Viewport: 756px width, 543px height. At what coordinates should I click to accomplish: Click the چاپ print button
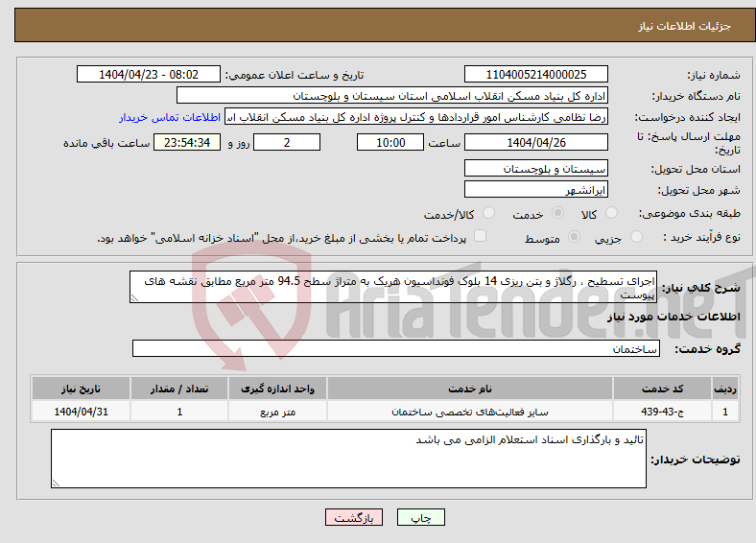(421, 517)
